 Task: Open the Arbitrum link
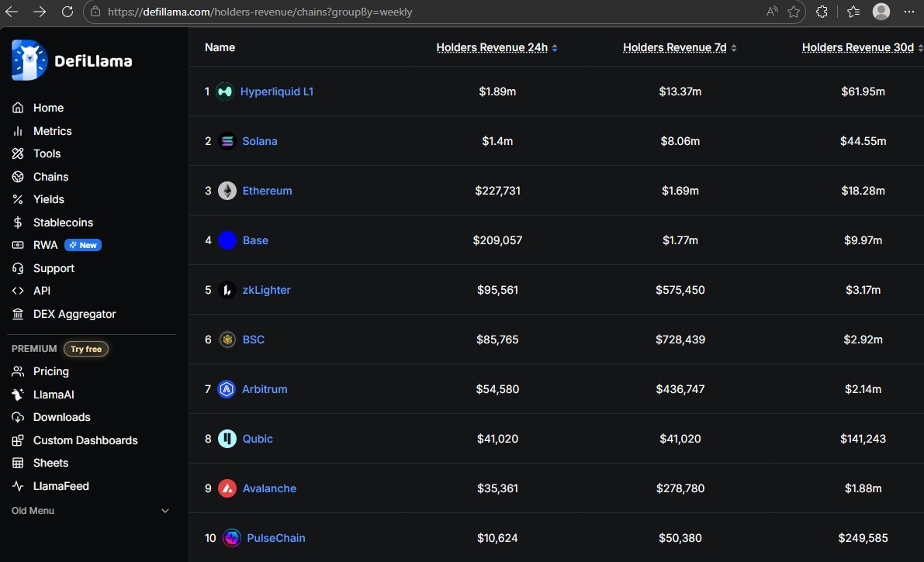(x=265, y=389)
